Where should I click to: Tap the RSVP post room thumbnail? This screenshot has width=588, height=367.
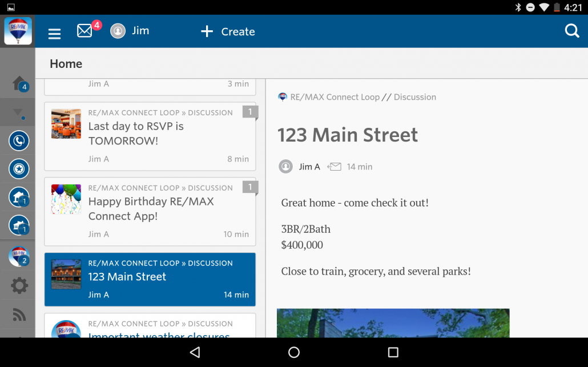pos(66,124)
